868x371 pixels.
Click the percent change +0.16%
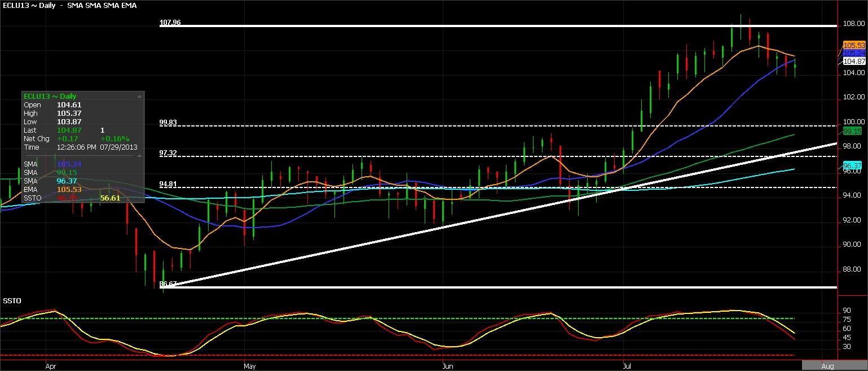click(115, 138)
